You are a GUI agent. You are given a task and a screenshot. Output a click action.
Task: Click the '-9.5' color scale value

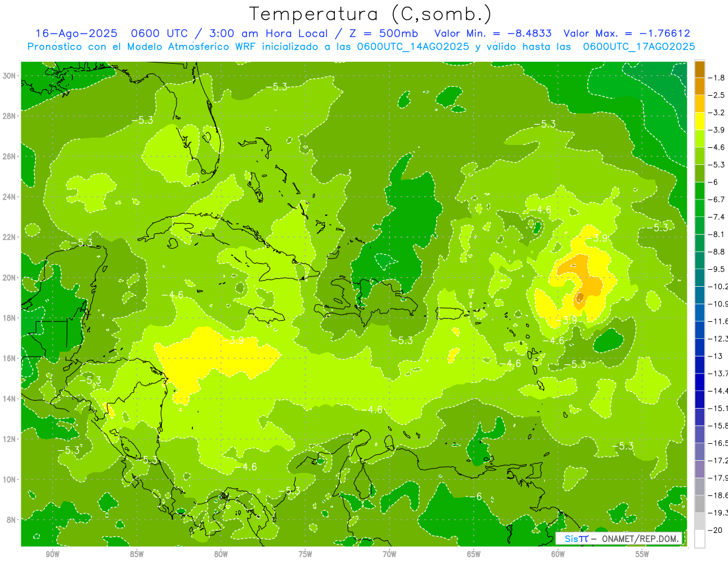718,269
